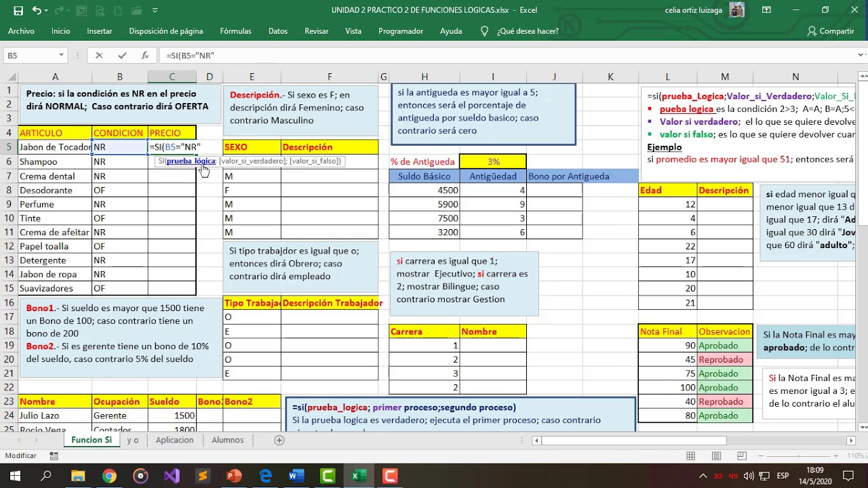
Task: Open the Fórmulas ribbon tab
Action: coord(235,31)
